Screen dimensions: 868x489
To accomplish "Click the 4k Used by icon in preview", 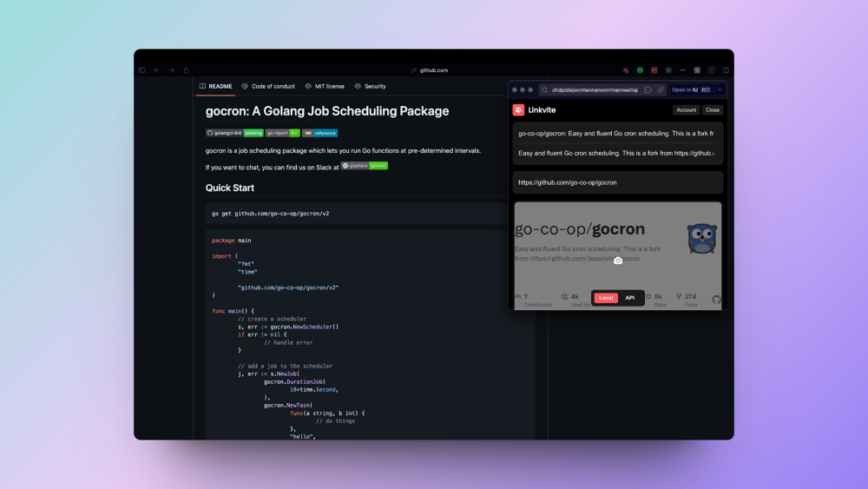I will [x=564, y=296].
